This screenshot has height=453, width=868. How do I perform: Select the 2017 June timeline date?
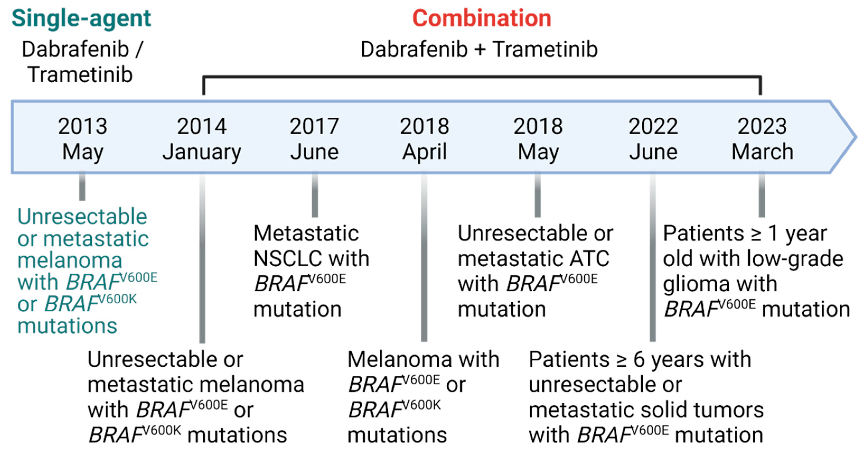coord(315,139)
